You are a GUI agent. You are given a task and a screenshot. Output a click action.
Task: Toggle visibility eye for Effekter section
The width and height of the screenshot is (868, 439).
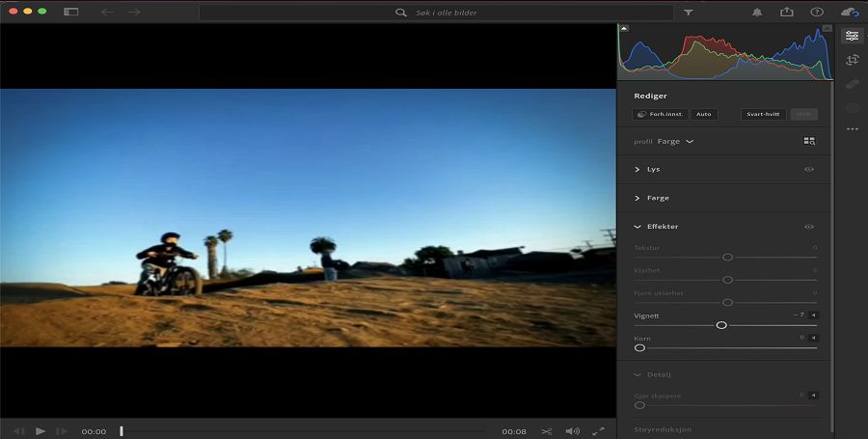coord(809,227)
